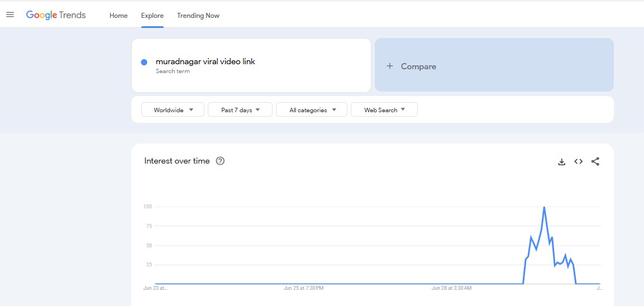The height and width of the screenshot is (306, 644).
Task: Go to the Home tab
Action: coord(118,16)
